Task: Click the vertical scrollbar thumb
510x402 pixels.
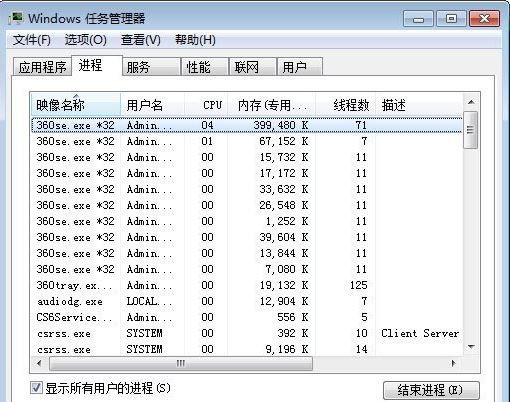Action: pos(471,130)
